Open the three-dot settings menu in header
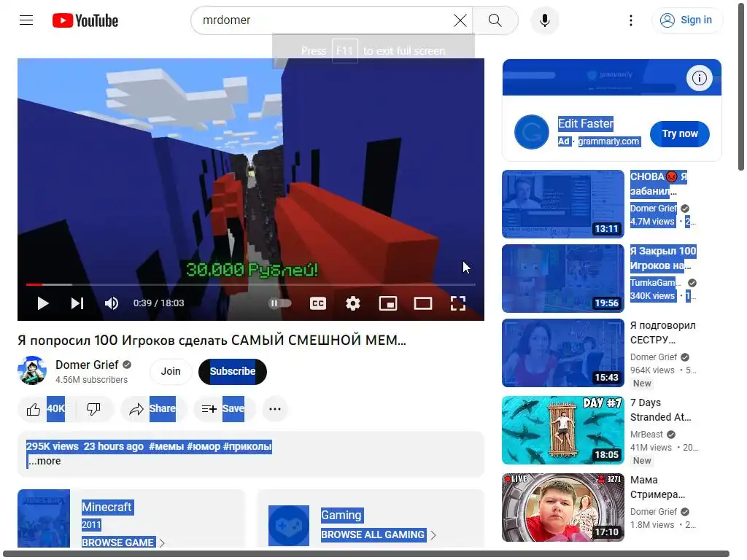747x560 pixels. [x=631, y=20]
